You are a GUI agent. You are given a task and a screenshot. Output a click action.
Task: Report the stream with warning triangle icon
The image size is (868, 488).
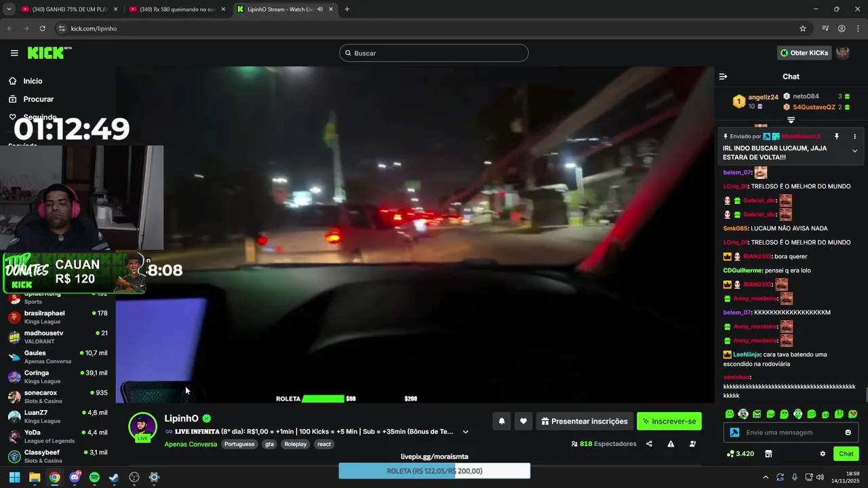[x=671, y=444]
